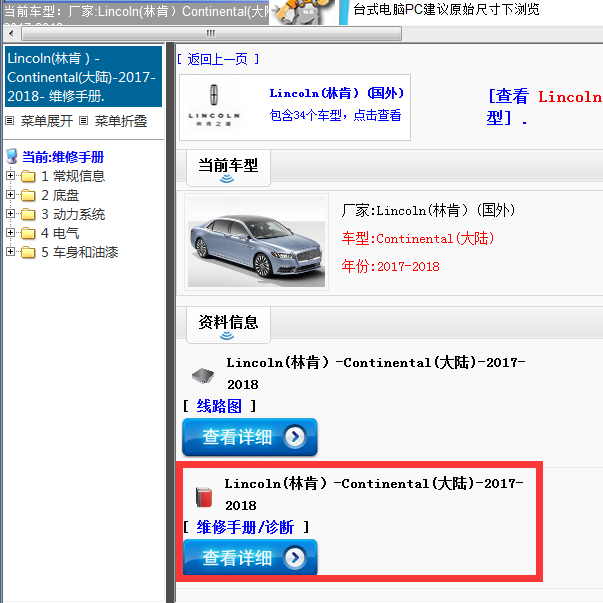The image size is (603, 603).
Task: Select 1 常规信息 tree item
Action: (x=73, y=176)
